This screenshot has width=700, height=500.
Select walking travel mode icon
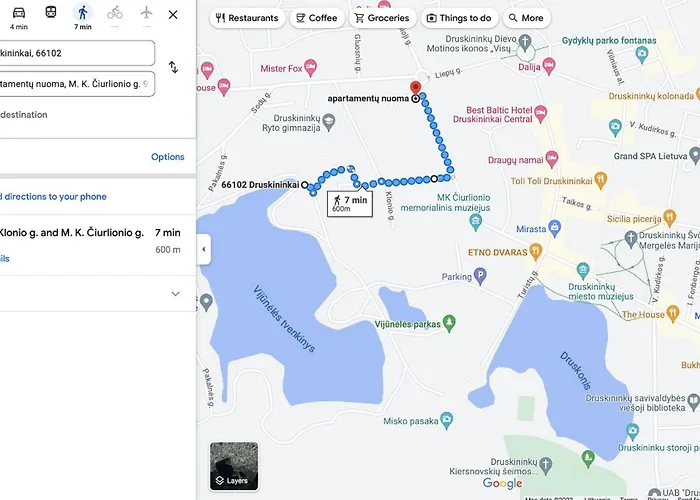[83, 13]
